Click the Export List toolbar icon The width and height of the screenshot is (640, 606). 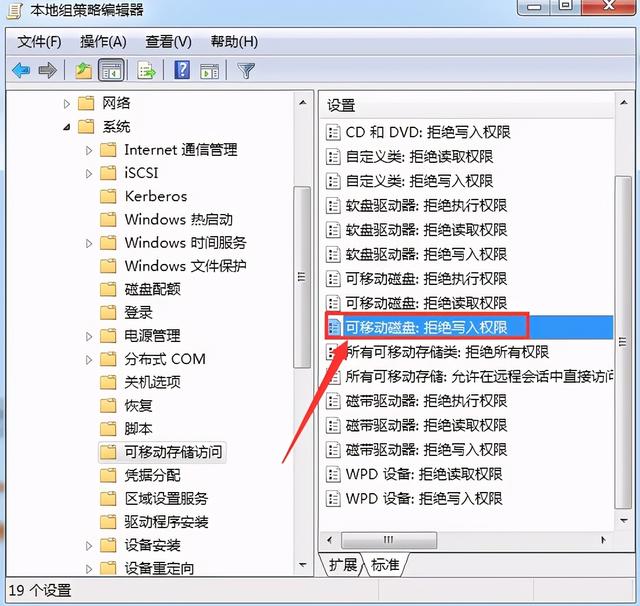tap(147, 70)
